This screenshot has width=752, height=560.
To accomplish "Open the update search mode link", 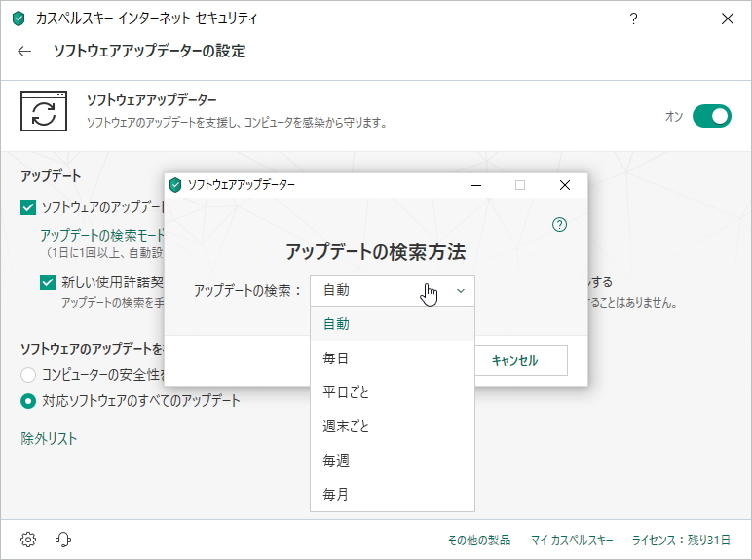I will click(102, 235).
